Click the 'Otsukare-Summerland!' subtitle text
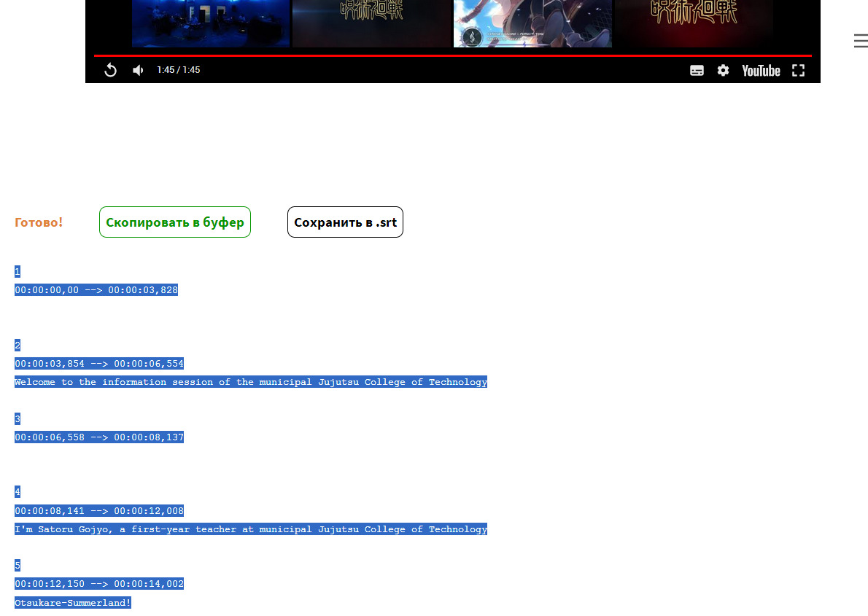868x616 pixels. coord(73,603)
